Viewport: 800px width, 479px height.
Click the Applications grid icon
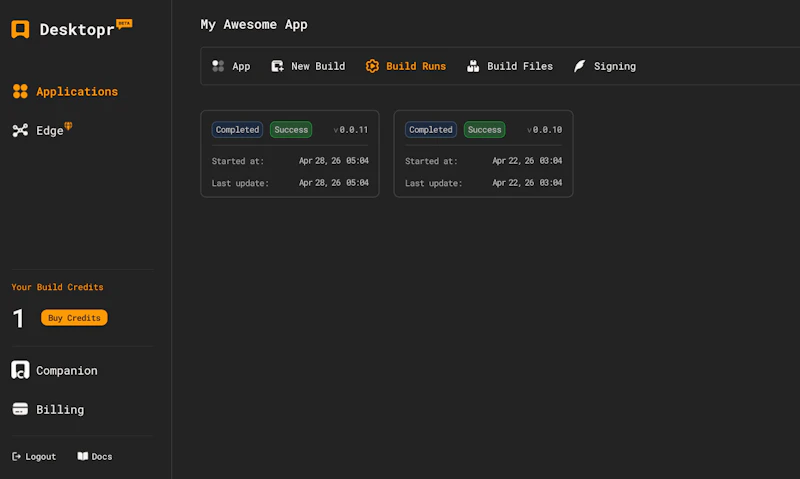tap(20, 91)
